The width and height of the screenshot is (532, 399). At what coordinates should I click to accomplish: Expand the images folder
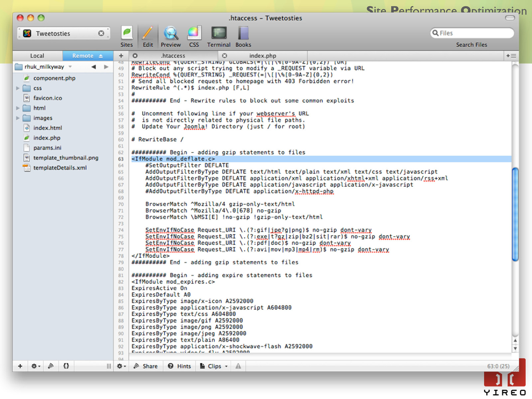pos(18,118)
